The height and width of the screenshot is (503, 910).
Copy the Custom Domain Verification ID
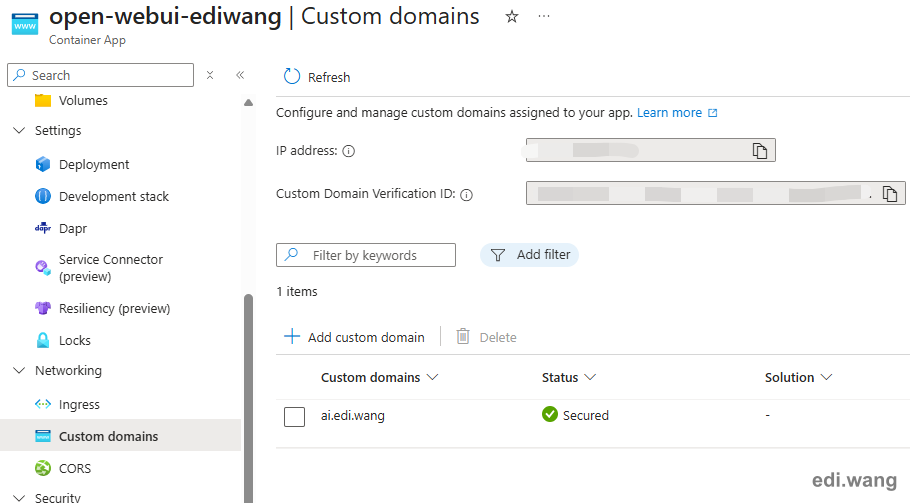click(x=890, y=193)
